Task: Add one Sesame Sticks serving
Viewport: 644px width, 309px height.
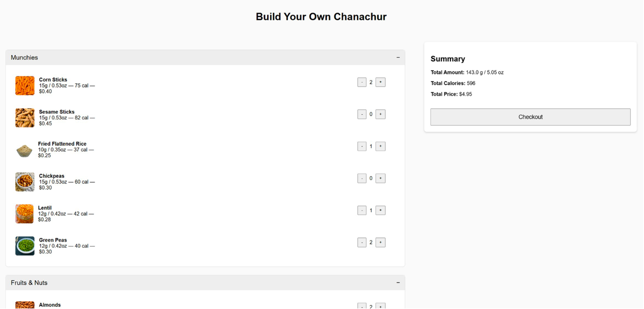Action: click(x=380, y=114)
